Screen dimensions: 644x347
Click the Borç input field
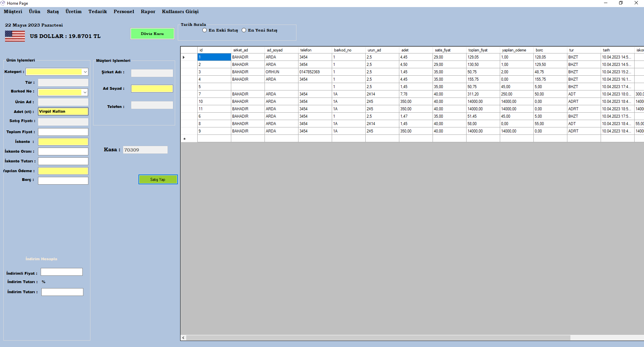pyautogui.click(x=63, y=181)
